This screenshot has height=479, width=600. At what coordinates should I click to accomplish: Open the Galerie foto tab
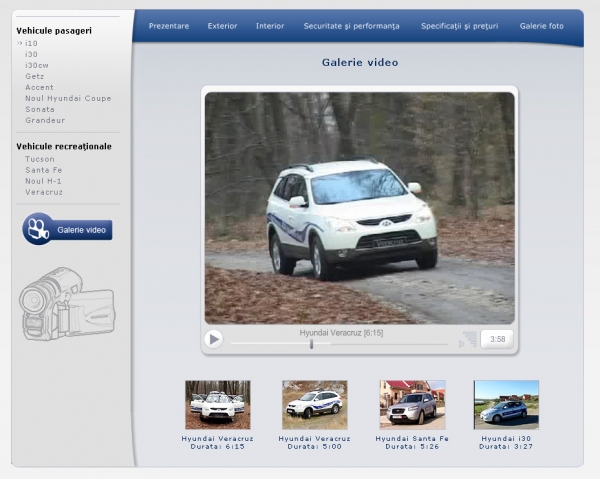click(541, 26)
